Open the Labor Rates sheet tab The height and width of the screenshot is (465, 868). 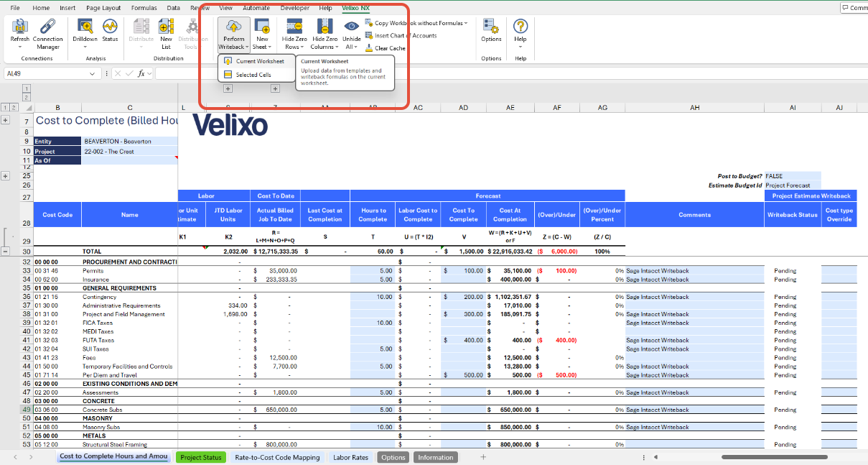coord(350,457)
